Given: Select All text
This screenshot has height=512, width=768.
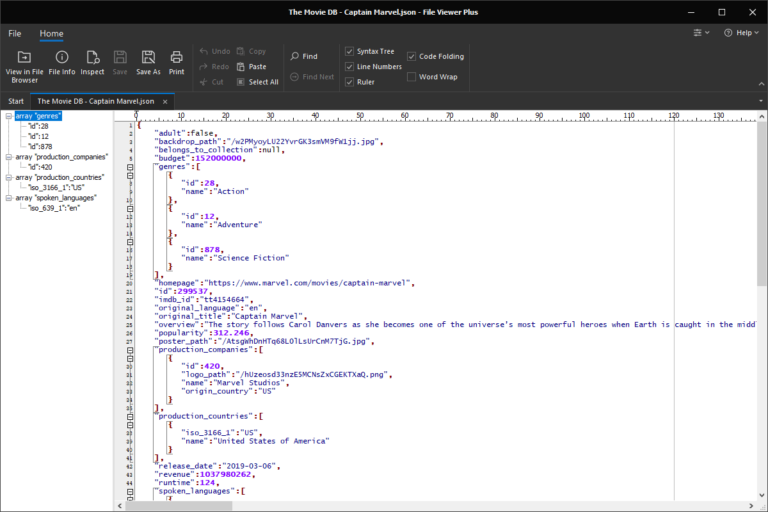Looking at the screenshot, I should point(258,82).
